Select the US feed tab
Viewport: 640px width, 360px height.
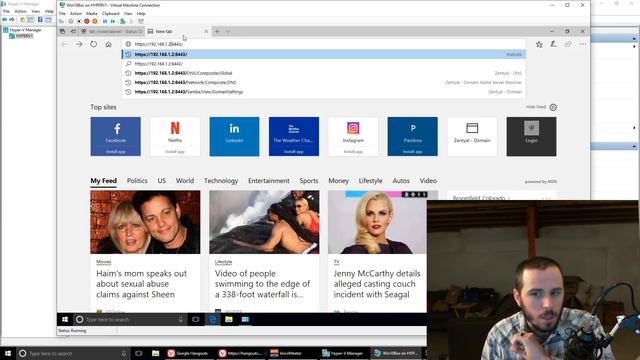click(162, 181)
